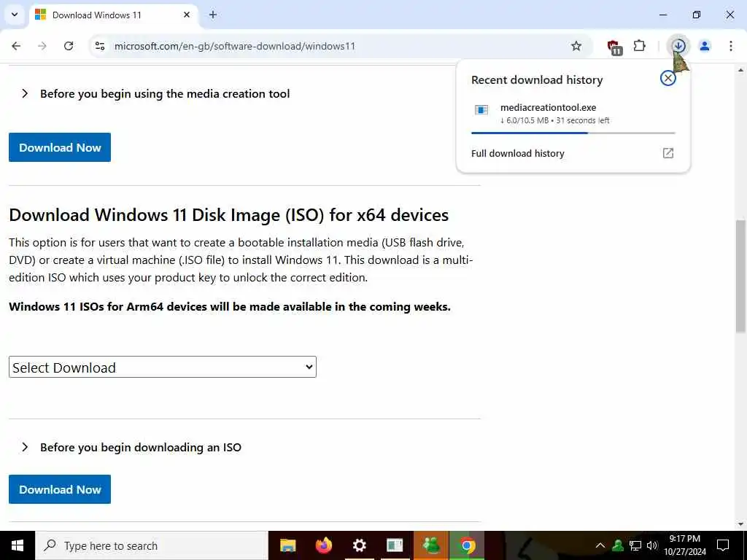Go back to the previous page
The height and width of the screenshot is (560, 747).
pos(16,46)
